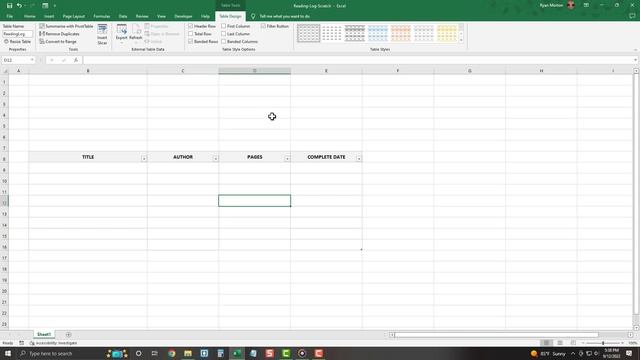Switch to the Formulas tab
640x360 pixels.
click(102, 16)
